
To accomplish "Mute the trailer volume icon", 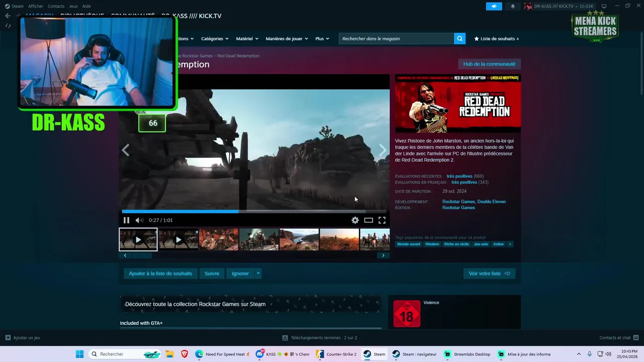I will (139, 220).
